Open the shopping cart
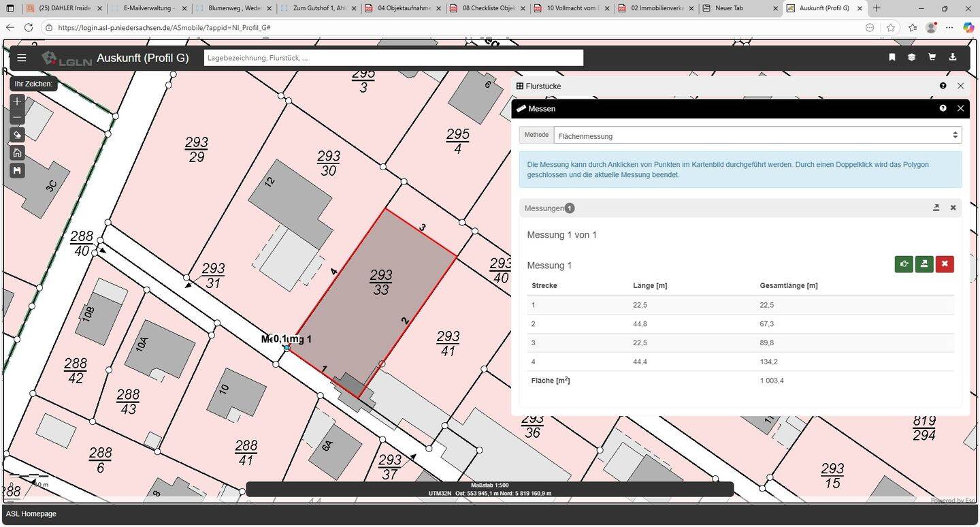 pyautogui.click(x=932, y=57)
